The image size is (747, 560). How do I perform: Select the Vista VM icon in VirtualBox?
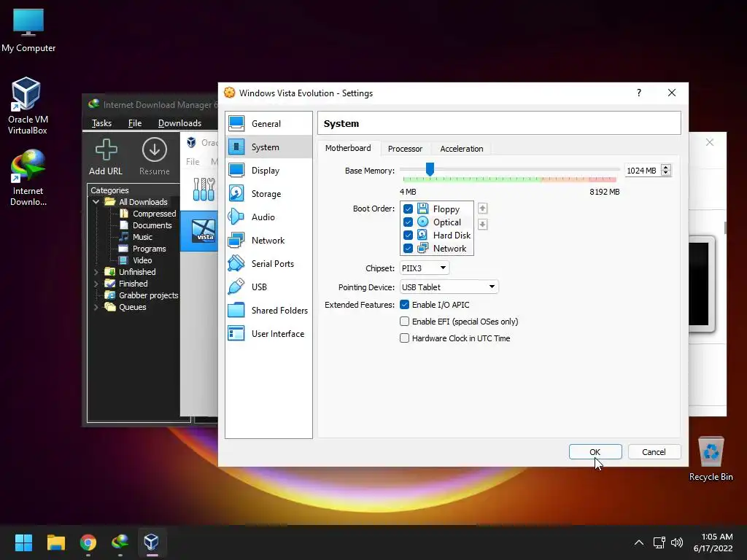coord(204,231)
